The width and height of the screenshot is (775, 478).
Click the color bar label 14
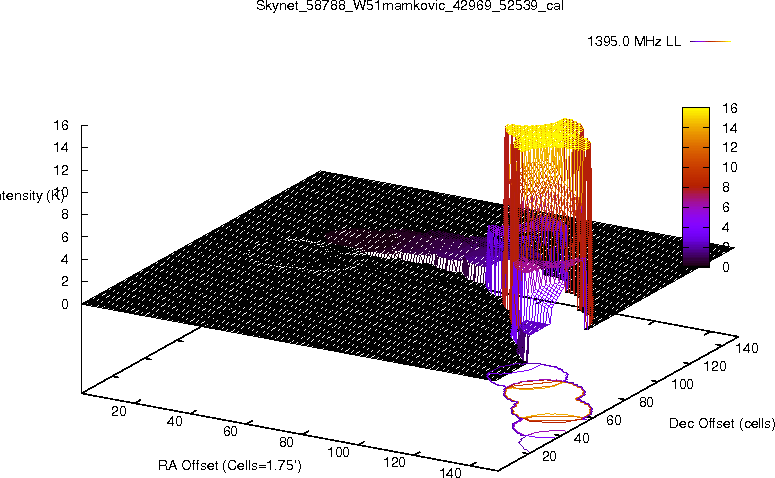click(x=730, y=128)
